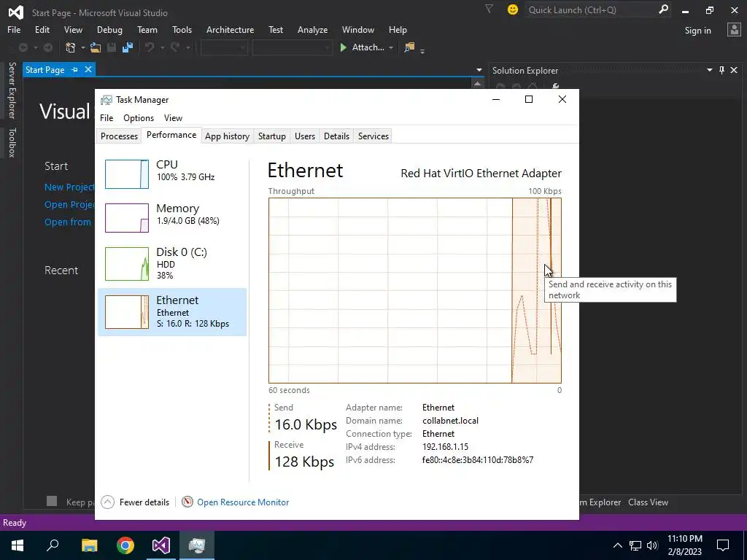
Task: Select the Ethernet performance item
Action: pos(172,312)
